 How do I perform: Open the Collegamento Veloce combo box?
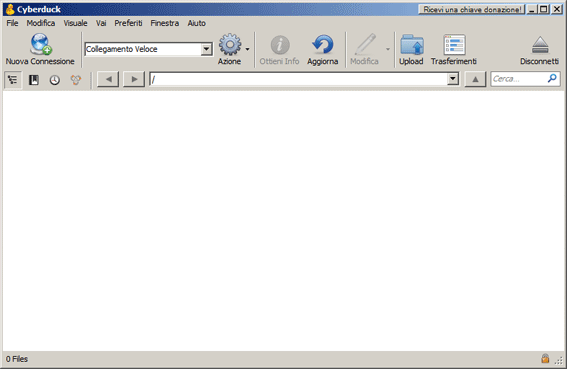tap(149, 49)
